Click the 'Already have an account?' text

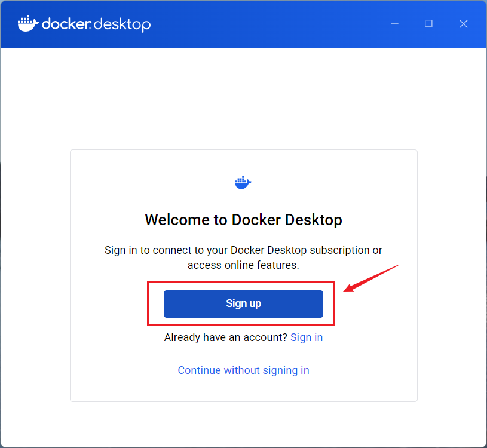coord(226,337)
